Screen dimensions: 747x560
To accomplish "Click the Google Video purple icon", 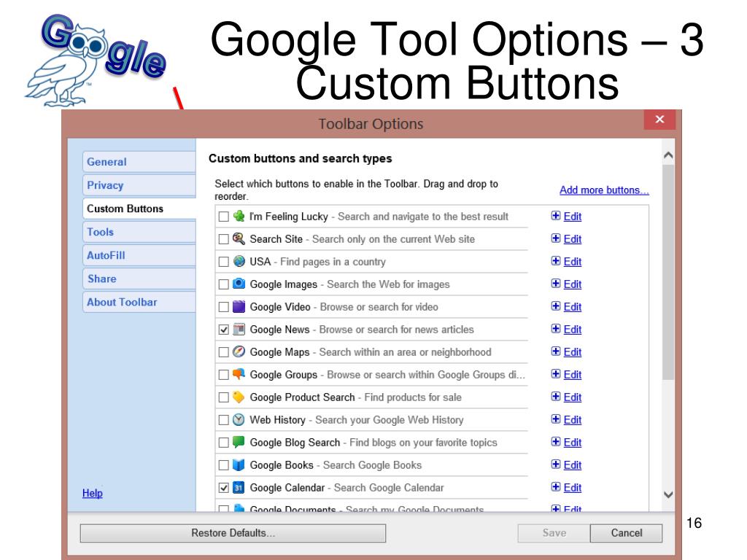I will tap(239, 307).
